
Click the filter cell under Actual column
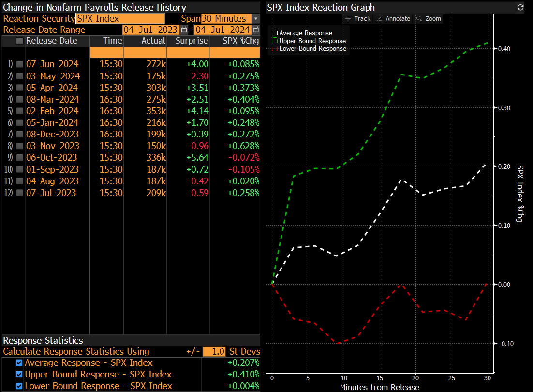(x=145, y=52)
